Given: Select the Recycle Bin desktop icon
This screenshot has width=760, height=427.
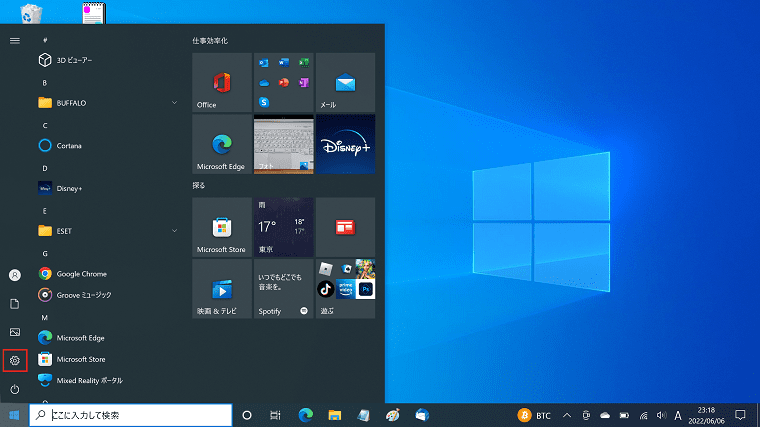Looking at the screenshot, I should pyautogui.click(x=32, y=13).
